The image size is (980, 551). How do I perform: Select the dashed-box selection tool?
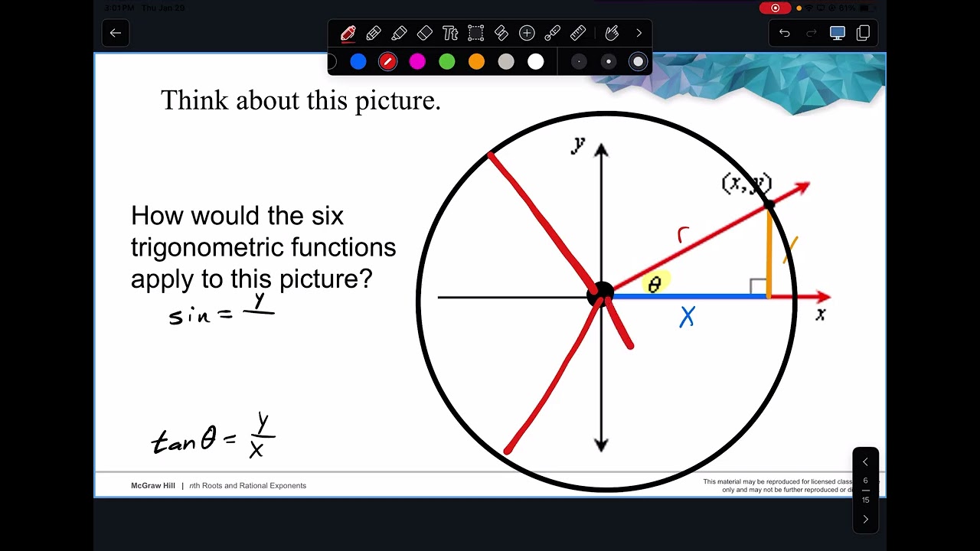point(475,33)
